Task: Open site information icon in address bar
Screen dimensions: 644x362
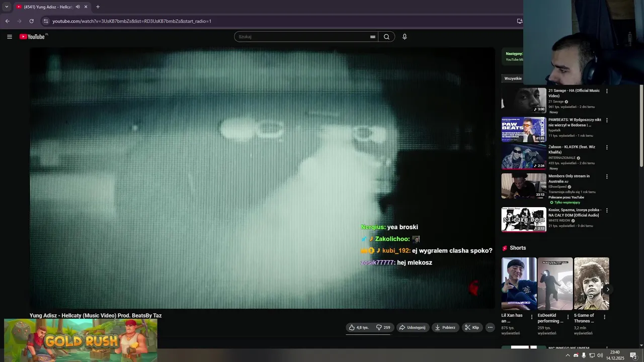Action: (x=46, y=21)
